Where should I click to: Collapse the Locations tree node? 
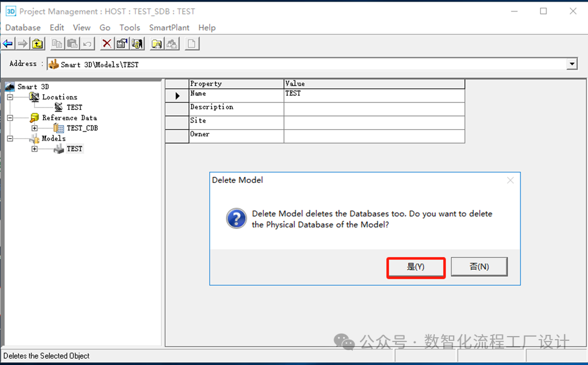10,97
